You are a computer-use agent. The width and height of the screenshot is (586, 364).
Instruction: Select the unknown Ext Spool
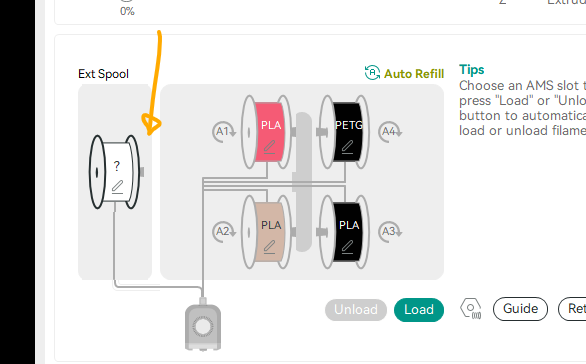click(x=114, y=172)
